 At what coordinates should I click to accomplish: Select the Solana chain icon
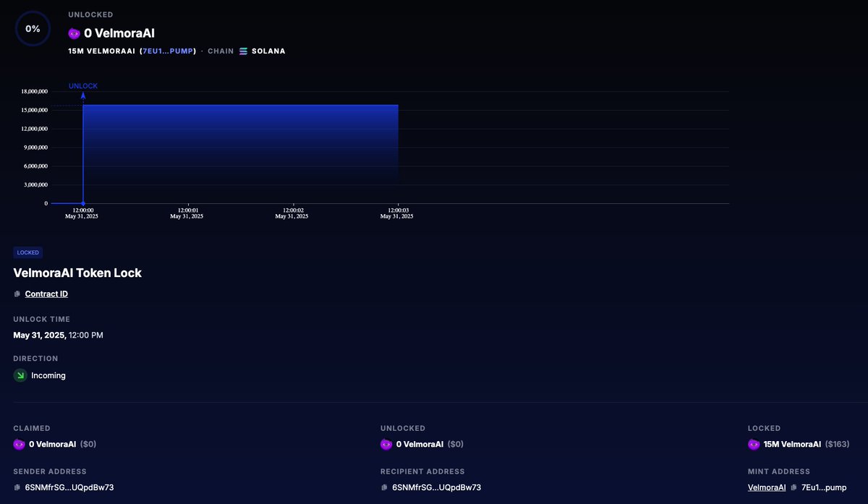point(242,51)
